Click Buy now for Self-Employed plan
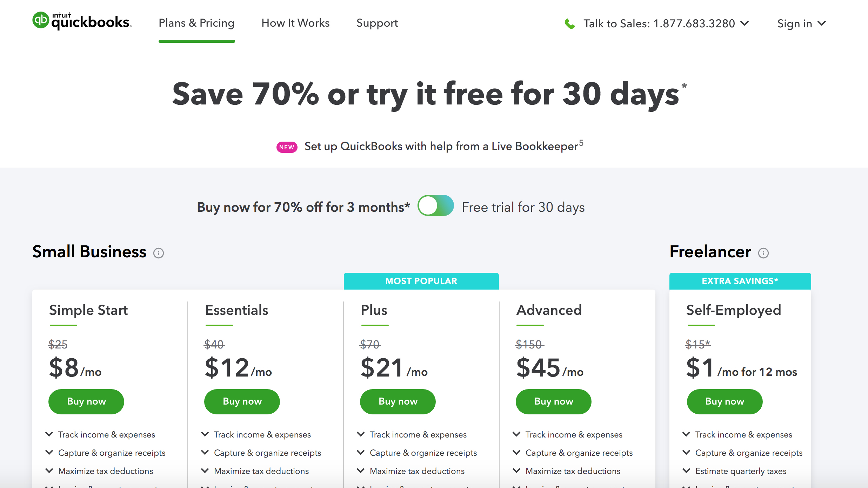 pos(725,401)
